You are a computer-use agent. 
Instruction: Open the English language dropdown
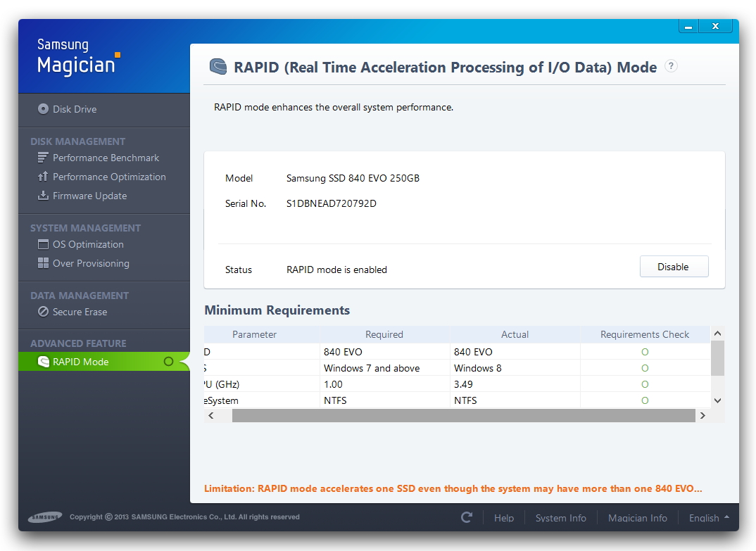[x=709, y=518]
